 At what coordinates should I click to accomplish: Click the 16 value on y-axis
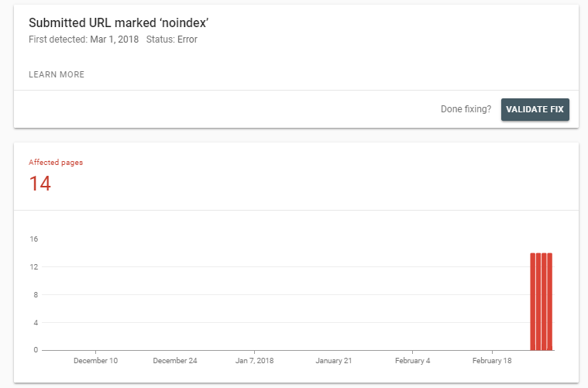(33, 239)
